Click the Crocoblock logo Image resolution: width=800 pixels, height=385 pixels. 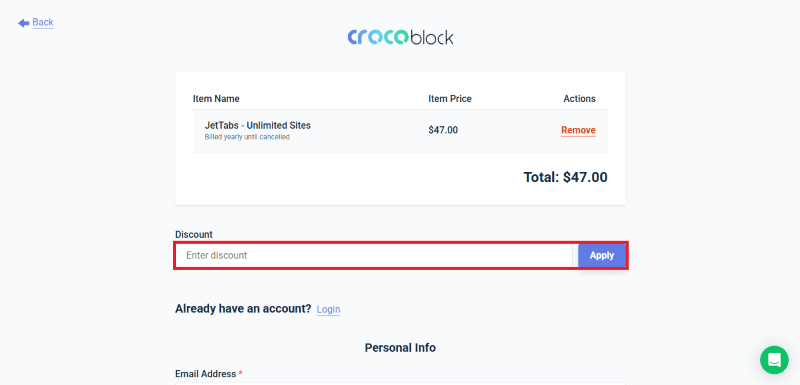[401, 37]
